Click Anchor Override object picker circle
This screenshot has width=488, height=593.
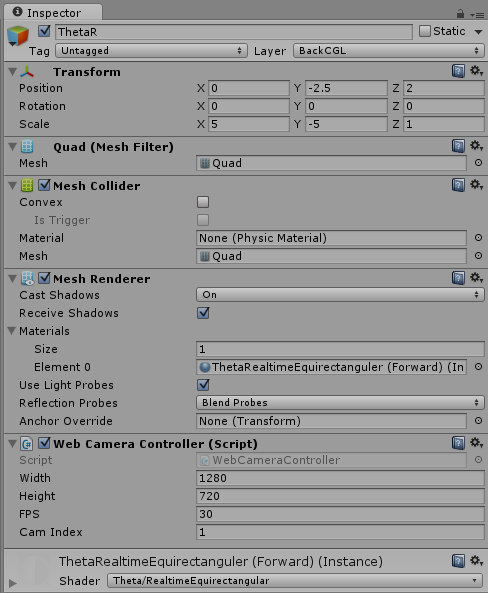(x=478, y=421)
